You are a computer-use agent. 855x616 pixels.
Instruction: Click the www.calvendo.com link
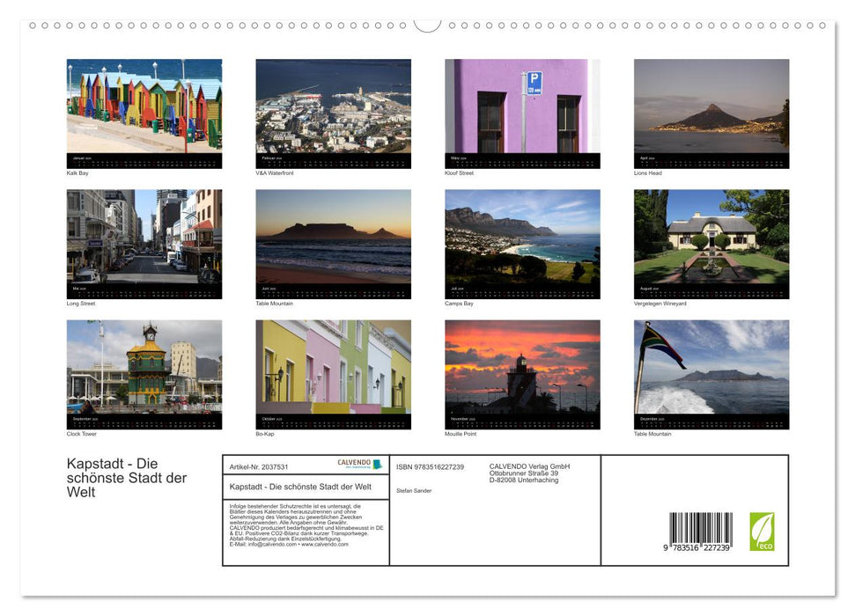pyautogui.click(x=324, y=544)
